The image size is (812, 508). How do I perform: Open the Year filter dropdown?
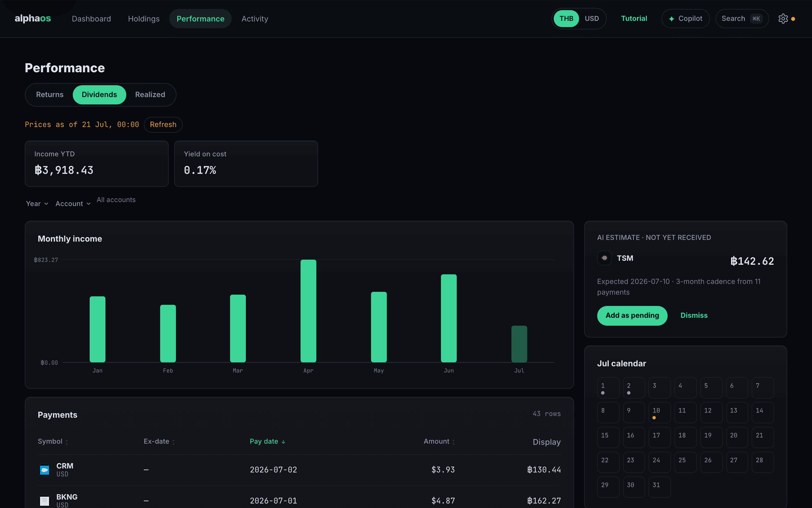[37, 203]
